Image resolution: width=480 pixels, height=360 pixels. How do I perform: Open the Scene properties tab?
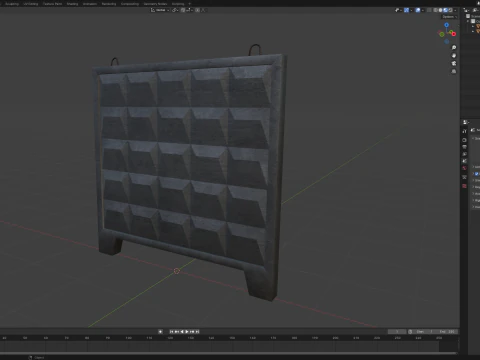(464, 161)
